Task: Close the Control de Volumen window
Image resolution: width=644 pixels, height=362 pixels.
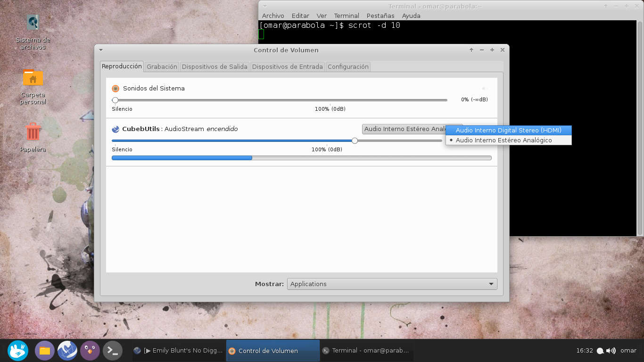Action: pos(503,50)
